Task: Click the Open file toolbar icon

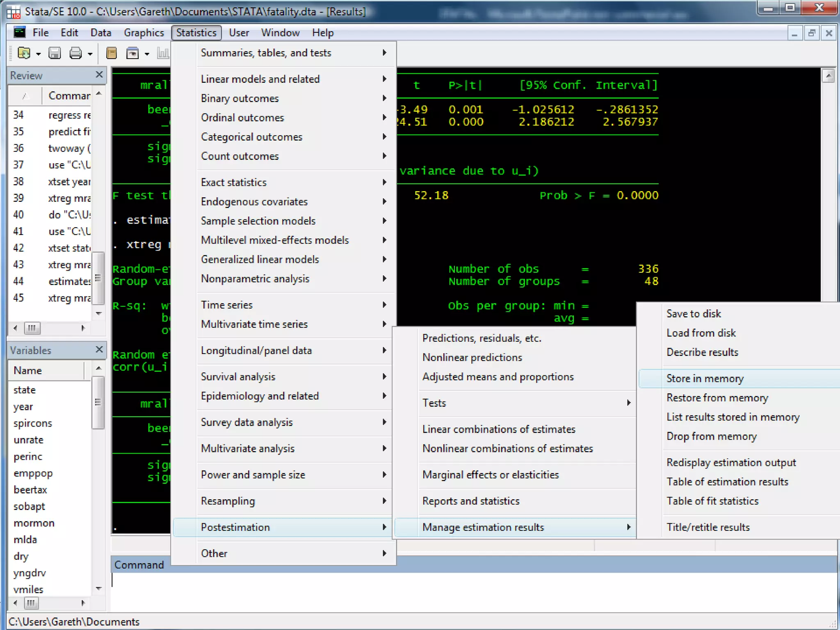Action: click(24, 53)
